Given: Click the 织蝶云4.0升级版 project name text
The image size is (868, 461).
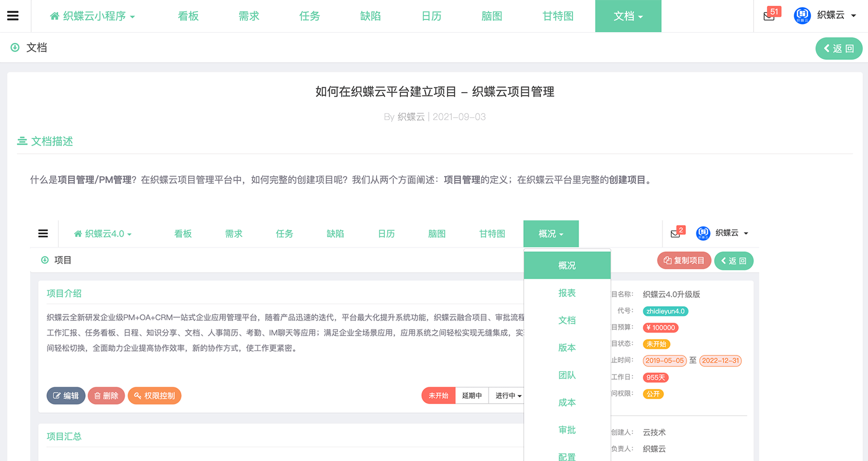Looking at the screenshot, I should pos(671,294).
